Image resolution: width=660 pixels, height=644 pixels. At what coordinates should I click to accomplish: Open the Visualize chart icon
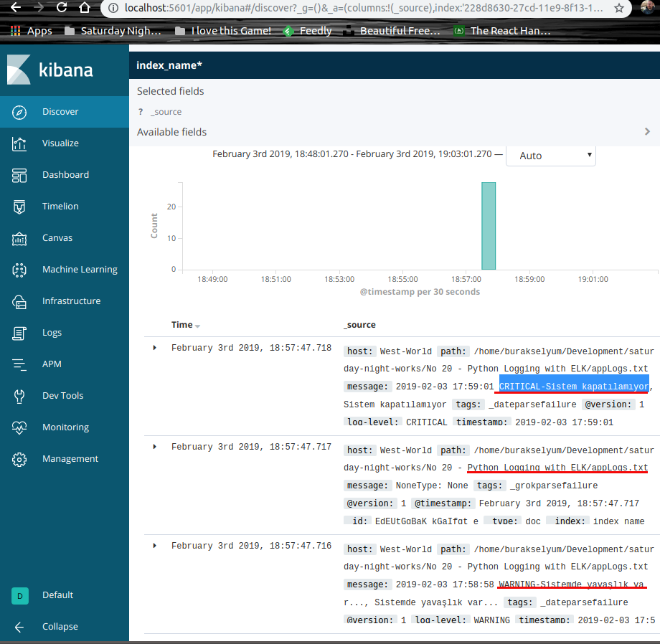[19, 143]
